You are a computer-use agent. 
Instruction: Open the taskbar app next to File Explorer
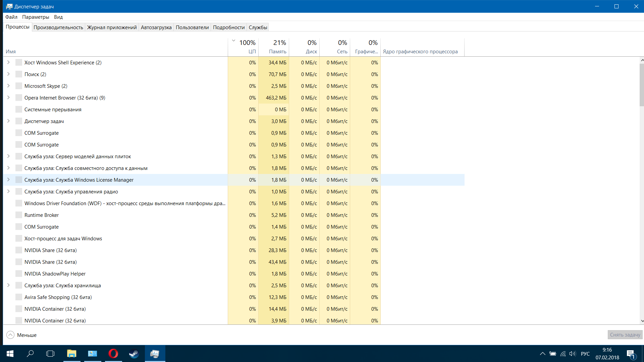tap(93, 354)
